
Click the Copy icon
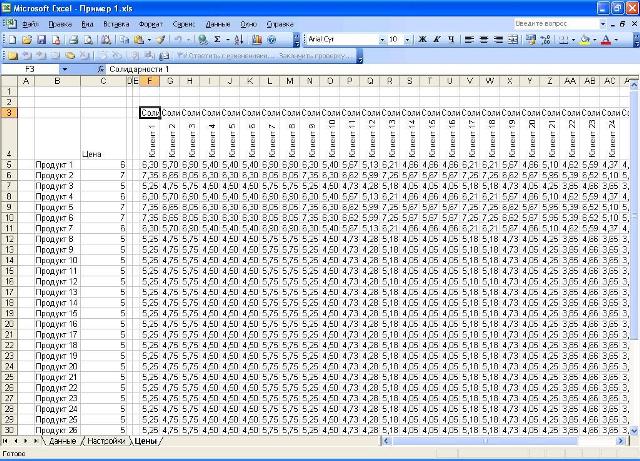coord(124,40)
